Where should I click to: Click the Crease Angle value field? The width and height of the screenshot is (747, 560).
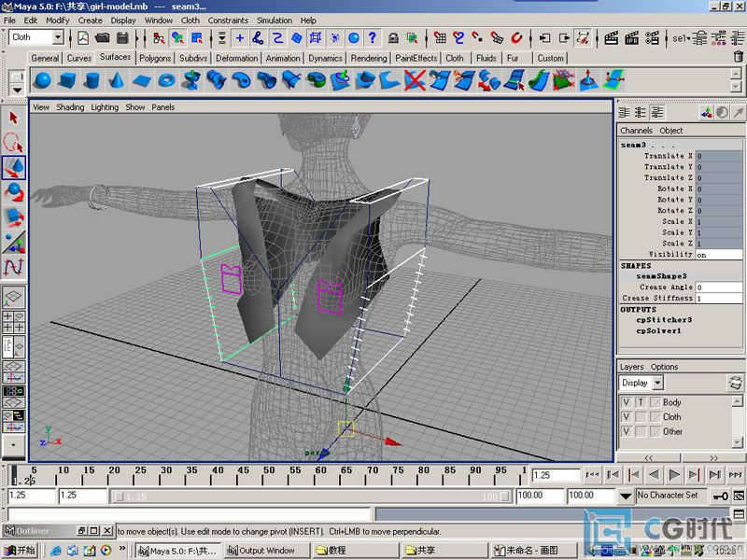[x=719, y=287]
